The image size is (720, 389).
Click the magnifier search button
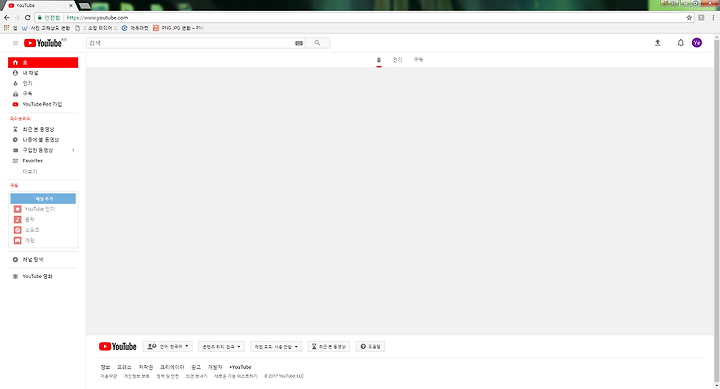(x=317, y=43)
